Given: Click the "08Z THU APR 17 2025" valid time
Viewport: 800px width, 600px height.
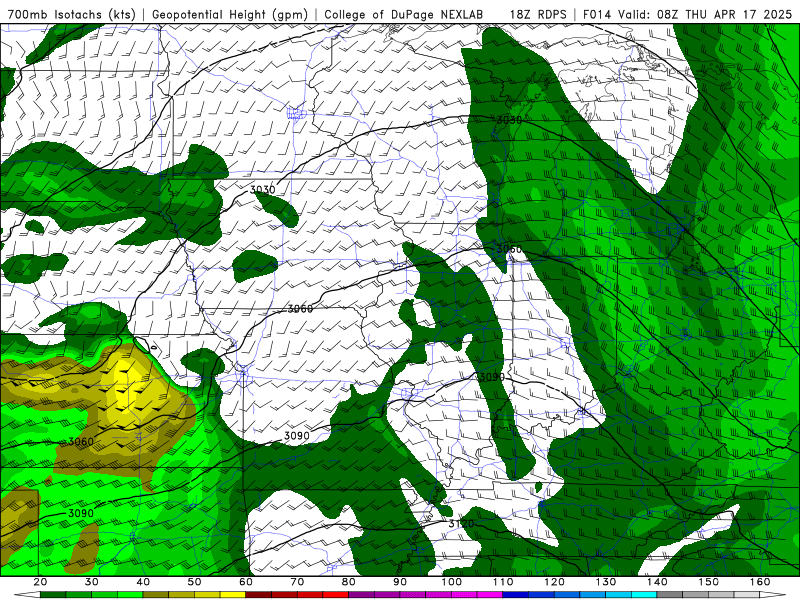Looking at the screenshot, I should (724, 14).
